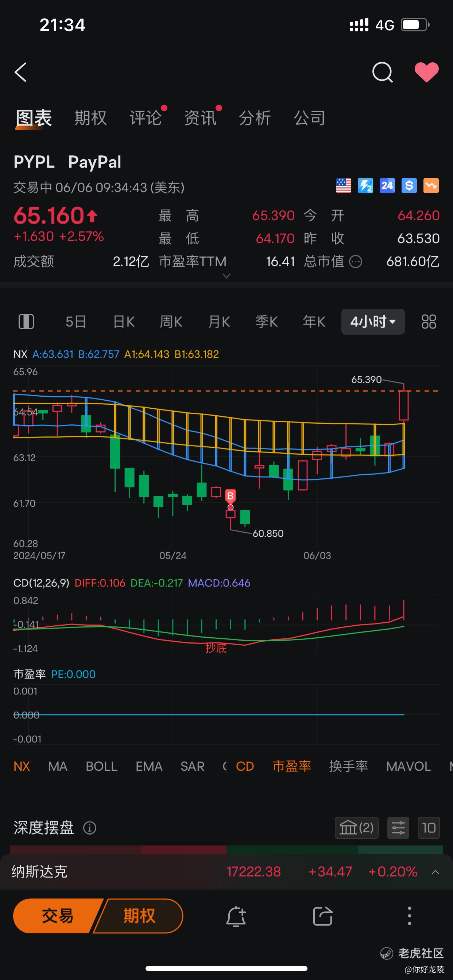
Task: Tap the 期权 button at bottom
Action: click(x=139, y=916)
